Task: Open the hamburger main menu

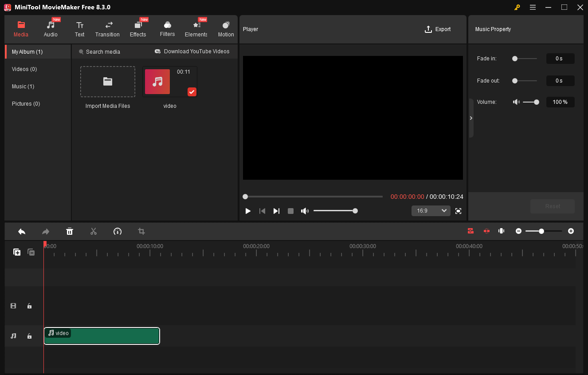Action: (533, 7)
